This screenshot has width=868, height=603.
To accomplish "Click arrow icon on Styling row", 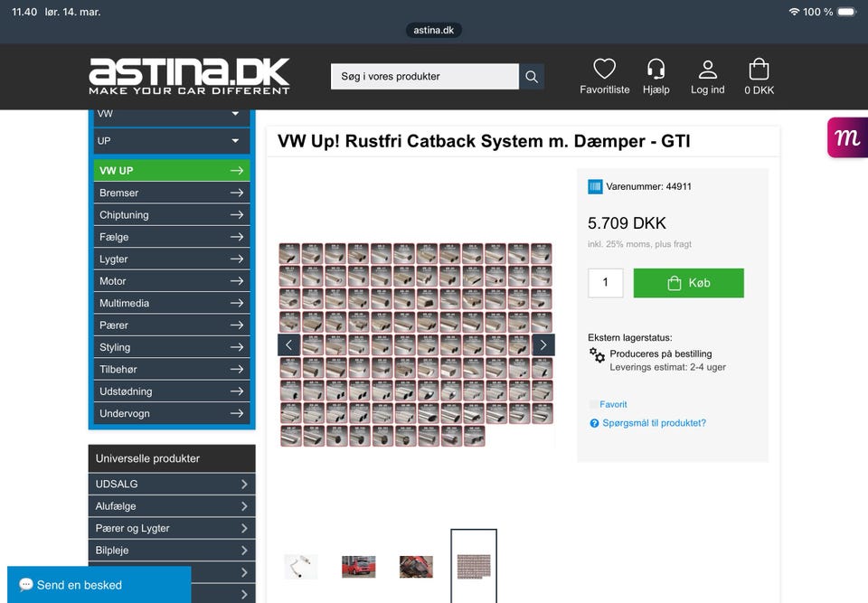I will tap(237, 347).
